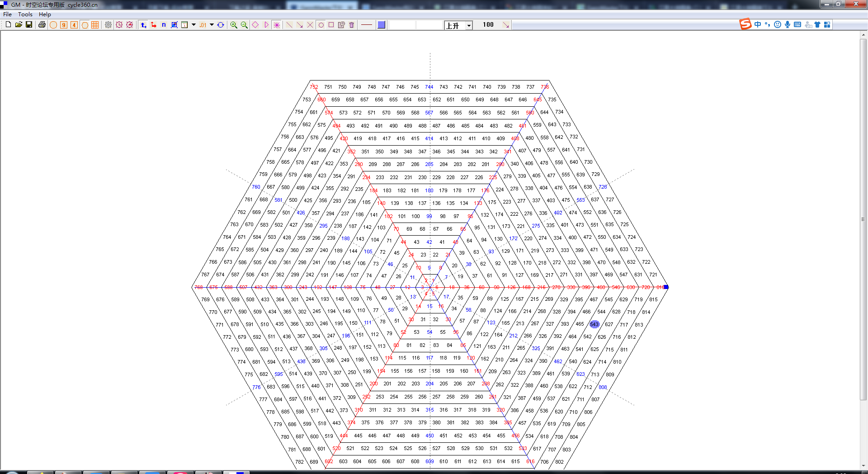Toggle the purple circle drawing tool

(x=321, y=25)
